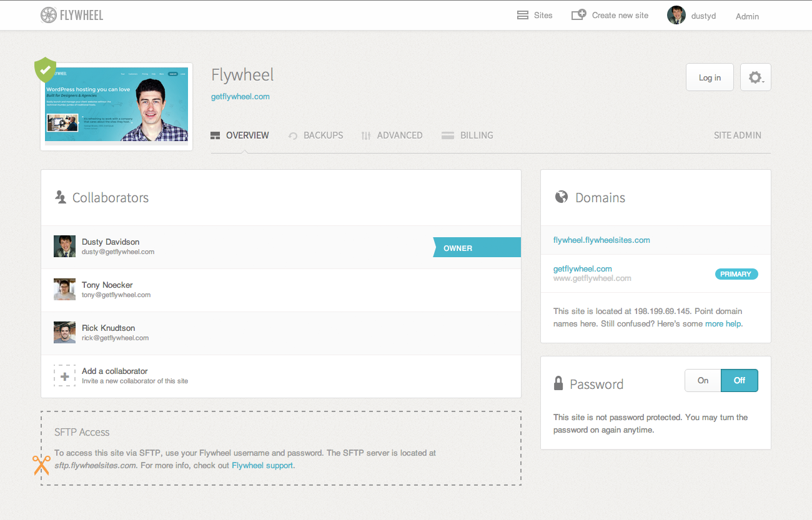
Task: Click the Collaborators person icon
Action: click(61, 197)
